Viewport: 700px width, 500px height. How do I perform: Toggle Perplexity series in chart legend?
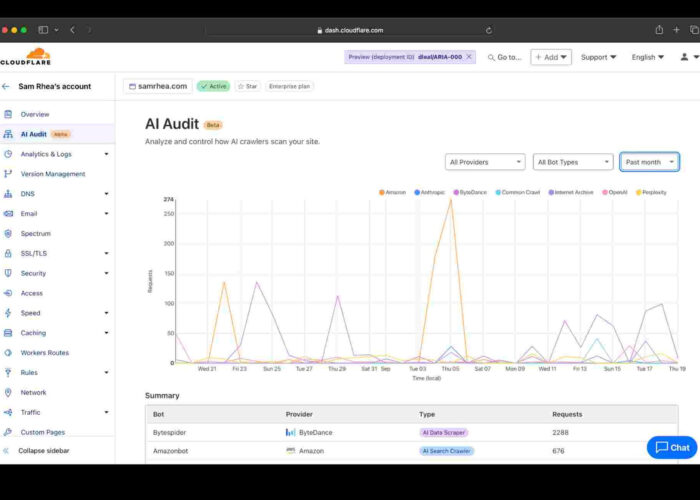pos(651,192)
